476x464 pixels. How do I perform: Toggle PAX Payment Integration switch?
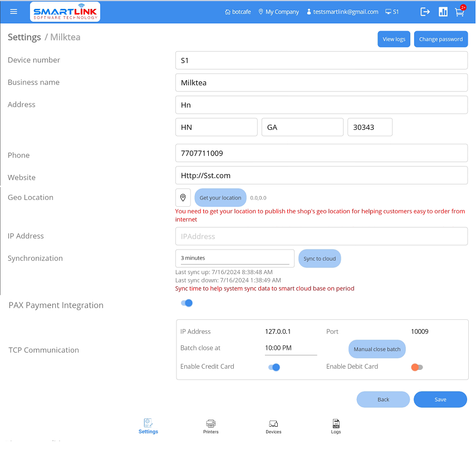(x=187, y=303)
